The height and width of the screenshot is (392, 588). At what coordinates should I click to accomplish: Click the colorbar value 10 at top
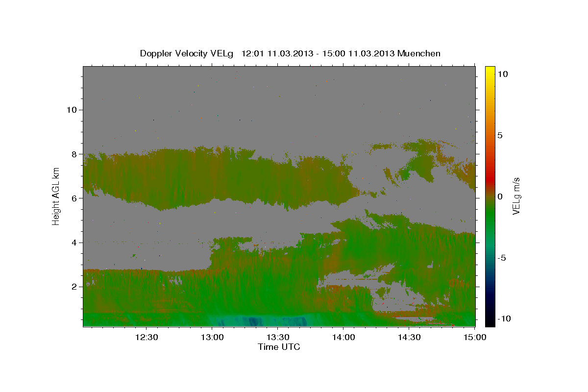[x=503, y=74]
